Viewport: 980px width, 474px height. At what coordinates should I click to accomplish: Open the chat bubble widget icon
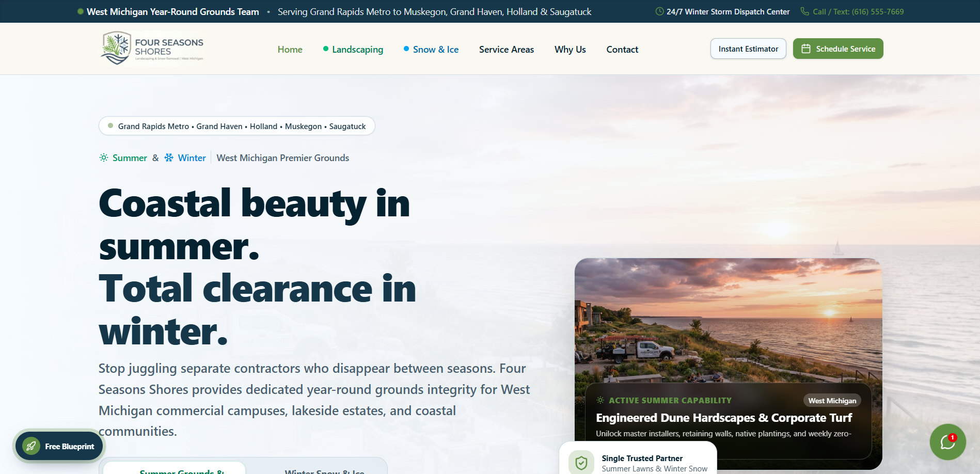pyautogui.click(x=947, y=442)
